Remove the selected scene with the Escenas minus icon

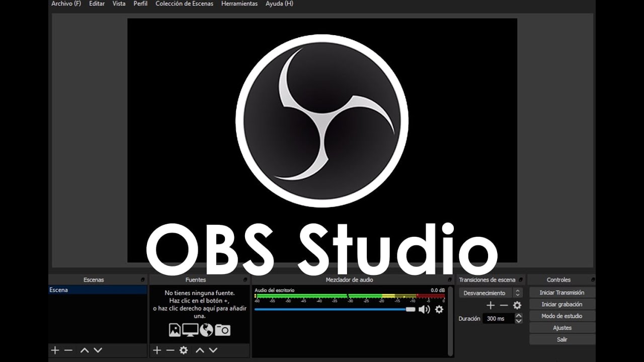[68, 350]
